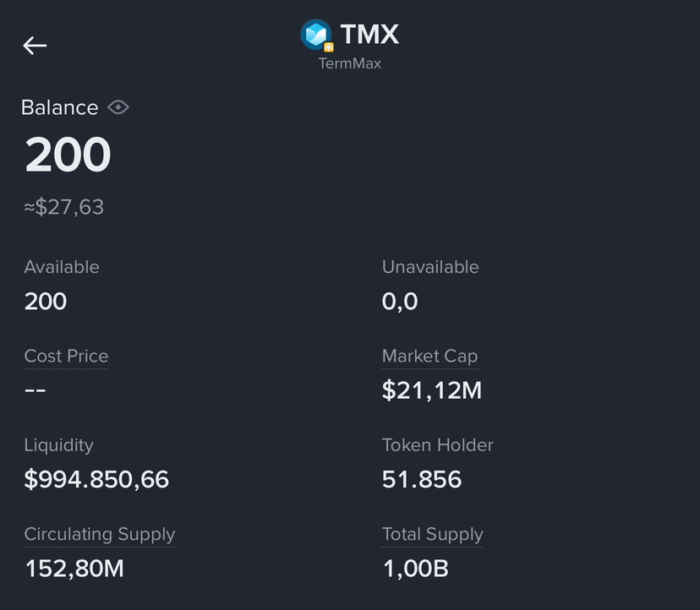The width and height of the screenshot is (700, 610).
Task: Click the 152,80M circulating supply value
Action: pyautogui.click(x=74, y=569)
